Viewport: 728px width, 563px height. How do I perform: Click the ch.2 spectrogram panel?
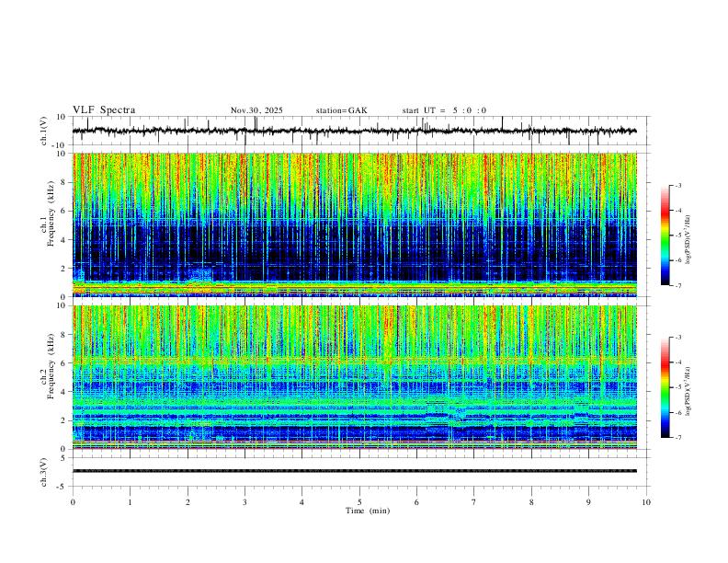[x=355, y=377]
